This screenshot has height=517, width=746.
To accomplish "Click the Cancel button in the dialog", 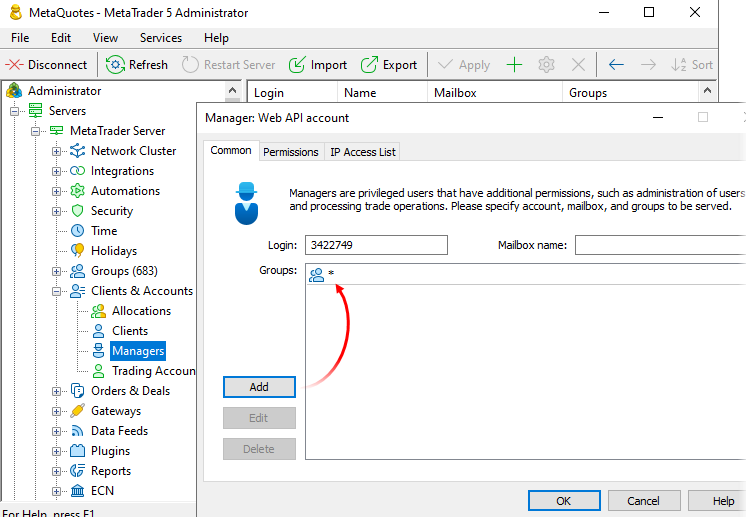I will pos(644,501).
